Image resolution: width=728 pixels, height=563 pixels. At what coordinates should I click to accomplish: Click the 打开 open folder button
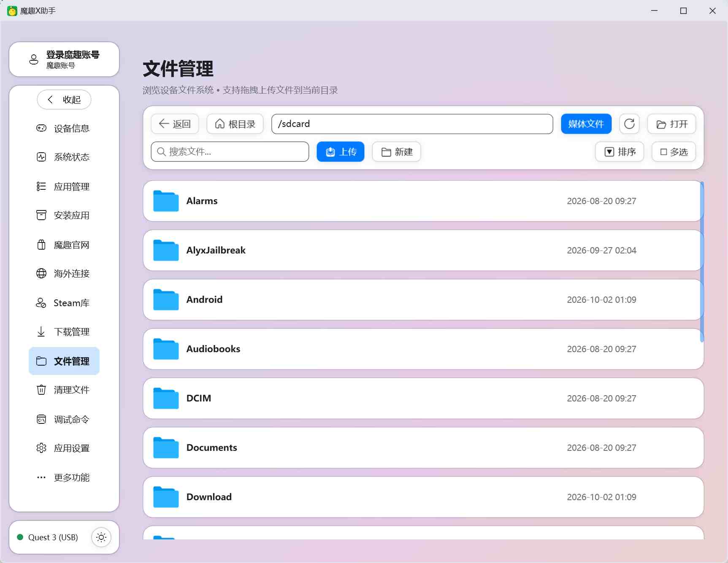671,124
